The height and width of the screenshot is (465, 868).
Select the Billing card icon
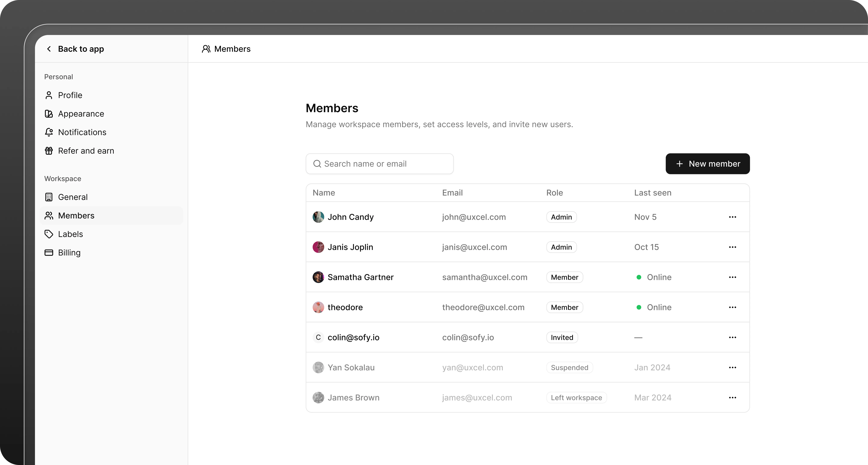tap(49, 252)
